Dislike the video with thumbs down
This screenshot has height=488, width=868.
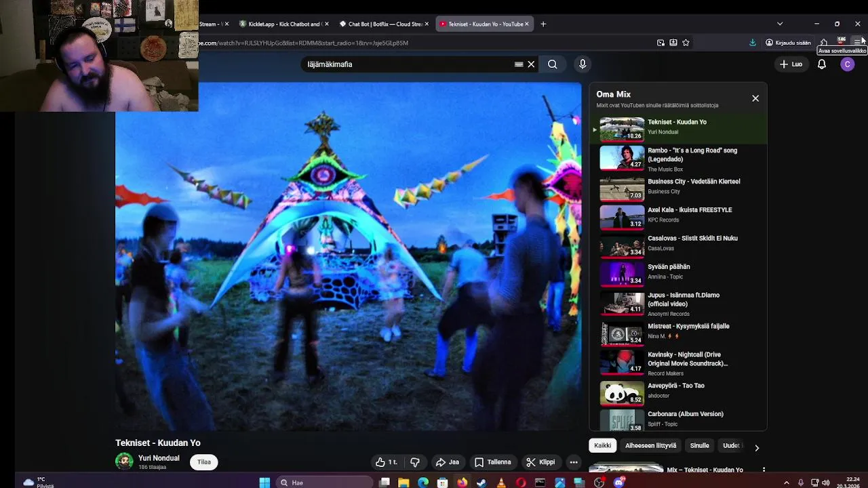415,462
